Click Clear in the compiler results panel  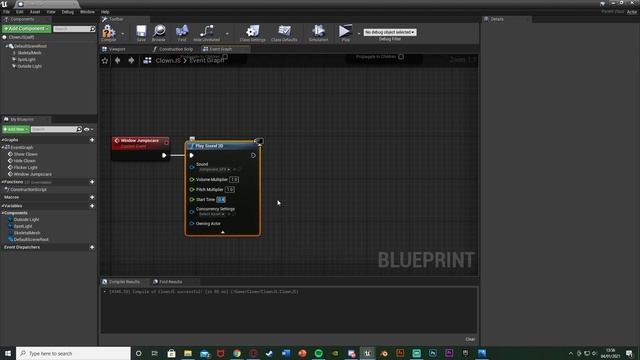[470, 340]
